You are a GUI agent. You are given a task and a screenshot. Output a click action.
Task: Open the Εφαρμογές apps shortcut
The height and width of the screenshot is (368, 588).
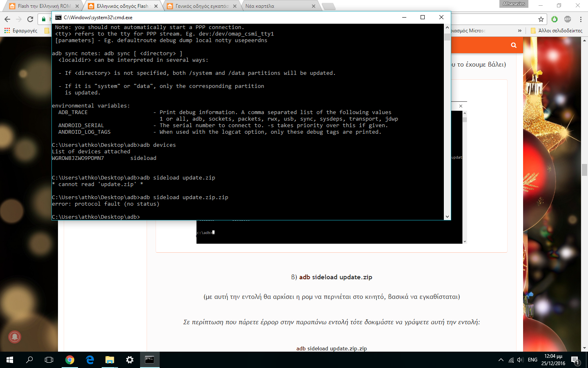pos(21,31)
